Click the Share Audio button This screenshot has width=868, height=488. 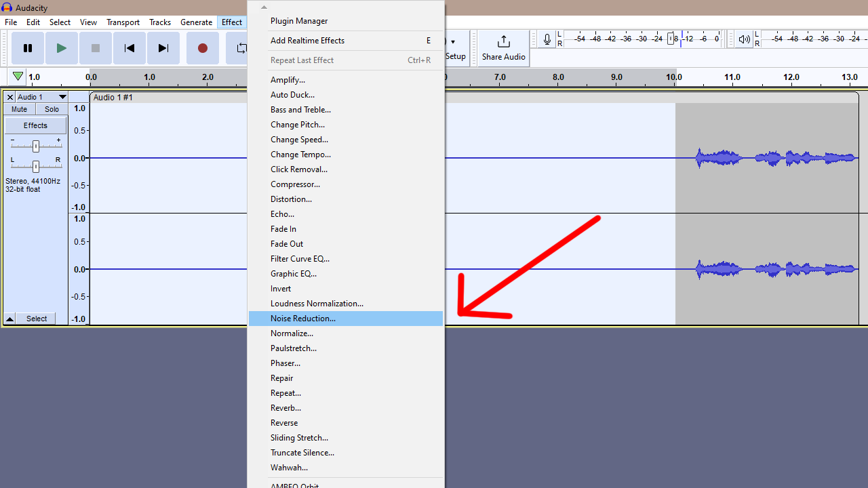(504, 48)
